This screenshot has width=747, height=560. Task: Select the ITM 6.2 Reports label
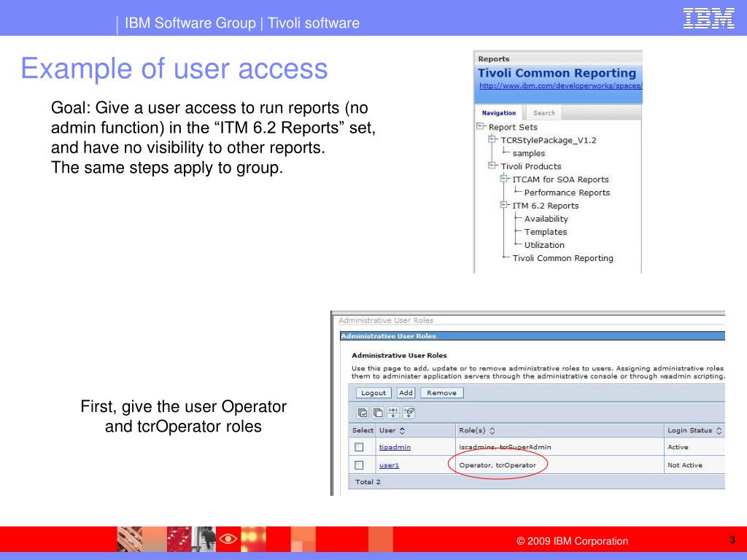click(x=546, y=206)
